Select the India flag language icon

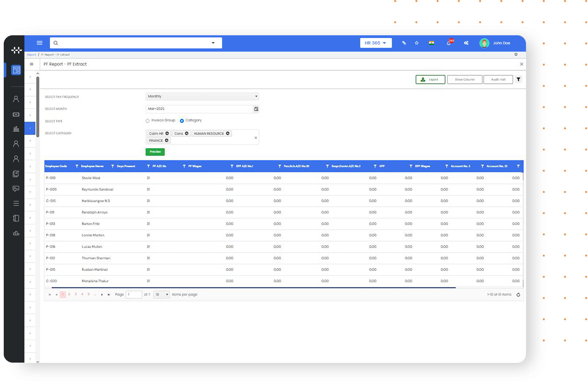[x=431, y=43]
